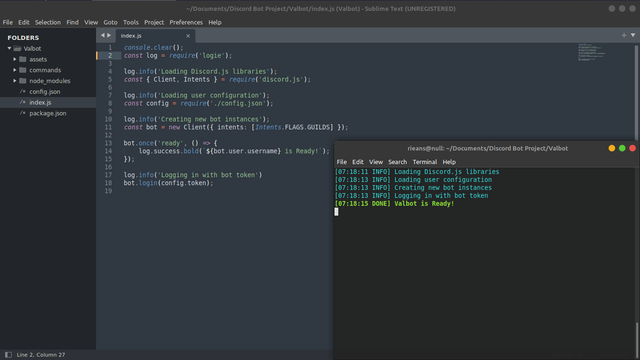Click the minimap code preview
The height and width of the screenshot is (360, 640).
point(591,52)
